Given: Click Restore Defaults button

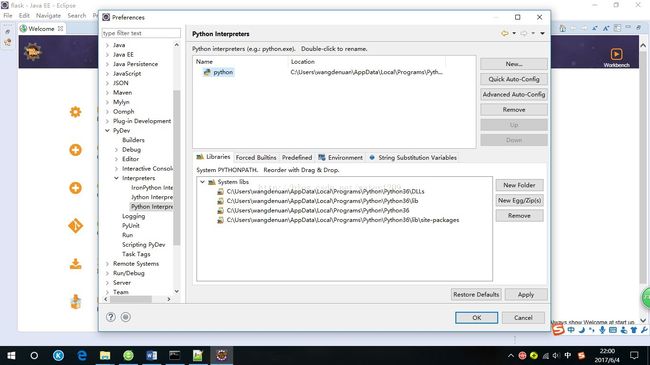Looking at the screenshot, I should point(476,294).
